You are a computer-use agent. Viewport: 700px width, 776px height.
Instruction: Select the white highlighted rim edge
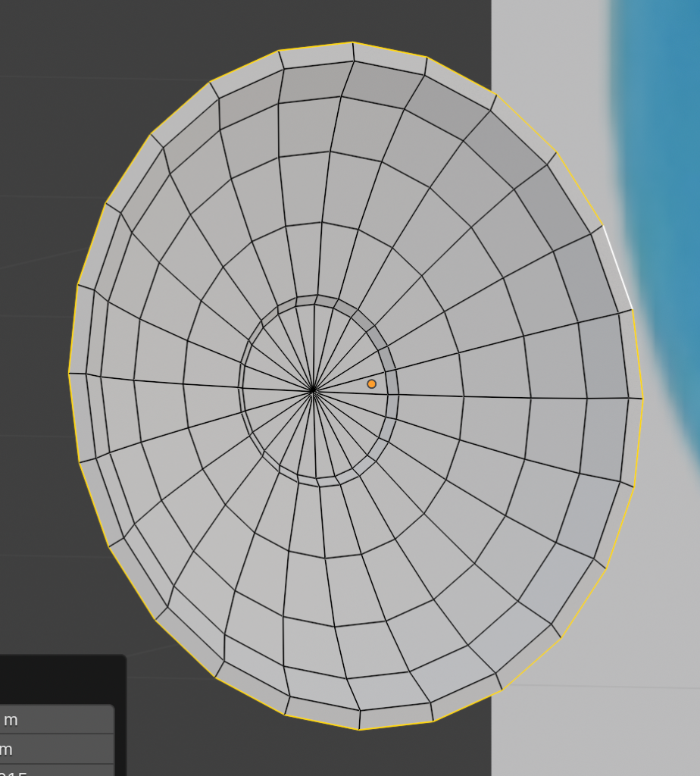(617, 268)
